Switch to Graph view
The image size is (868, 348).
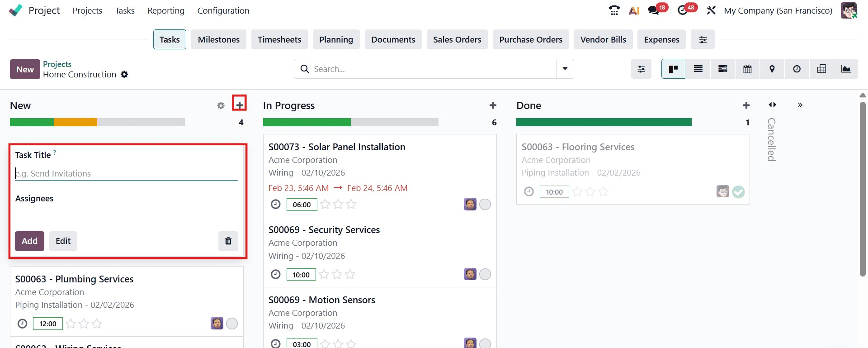pos(846,69)
